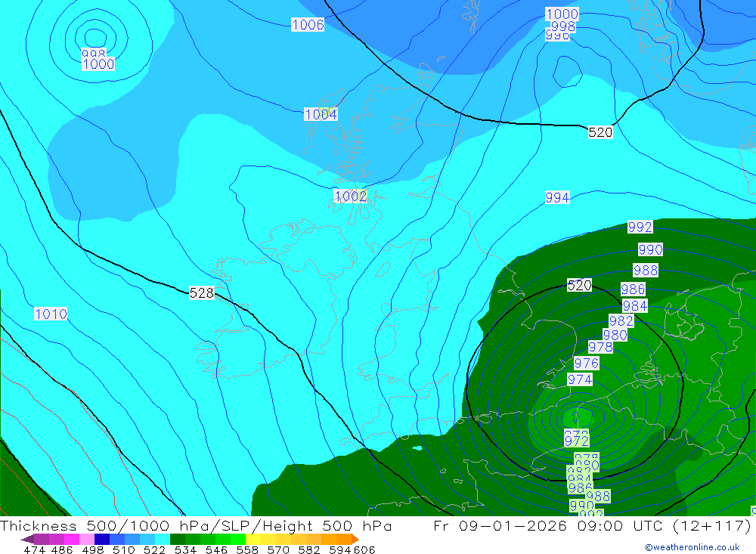Click the legend value 582
The image size is (756, 554).
pos(309,549)
